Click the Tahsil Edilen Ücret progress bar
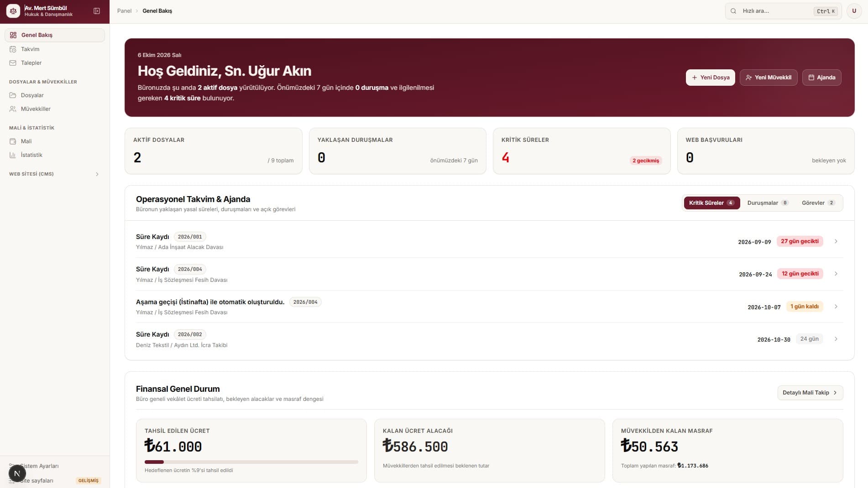Screen dimensions: 868x488 point(251,462)
